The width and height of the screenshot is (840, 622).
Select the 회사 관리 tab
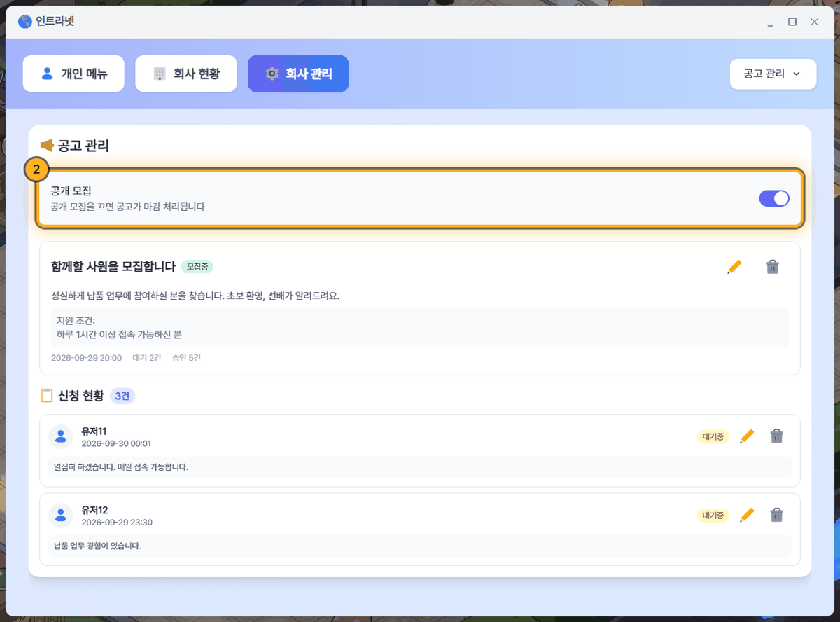click(x=298, y=74)
